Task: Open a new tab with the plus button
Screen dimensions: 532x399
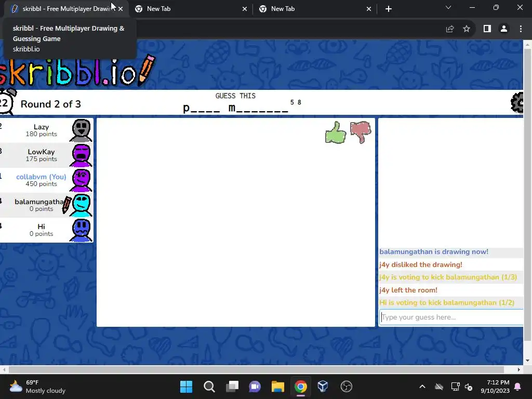Action: pos(389,9)
